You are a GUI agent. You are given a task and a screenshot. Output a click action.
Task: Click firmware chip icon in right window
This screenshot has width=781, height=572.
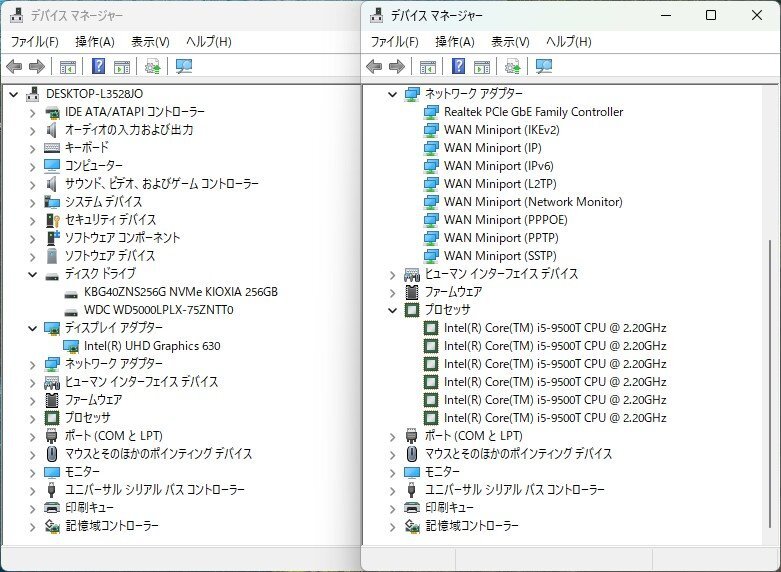tap(411, 292)
